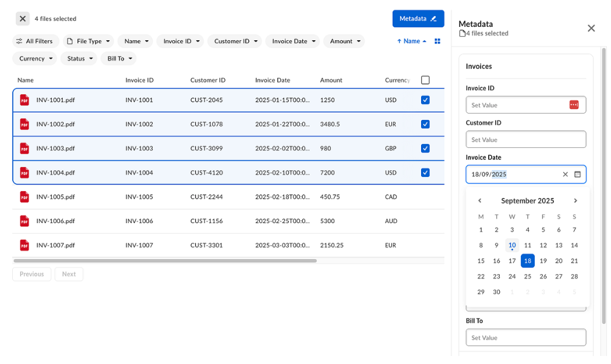This screenshot has height=364, width=611.
Task: Click the Metadata pencil button
Action: [x=418, y=18]
